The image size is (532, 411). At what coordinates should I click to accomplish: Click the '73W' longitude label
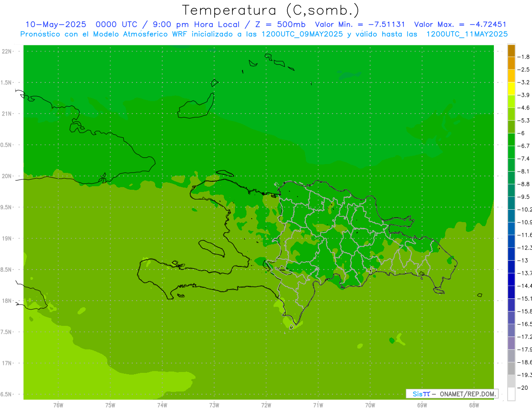(x=214, y=405)
